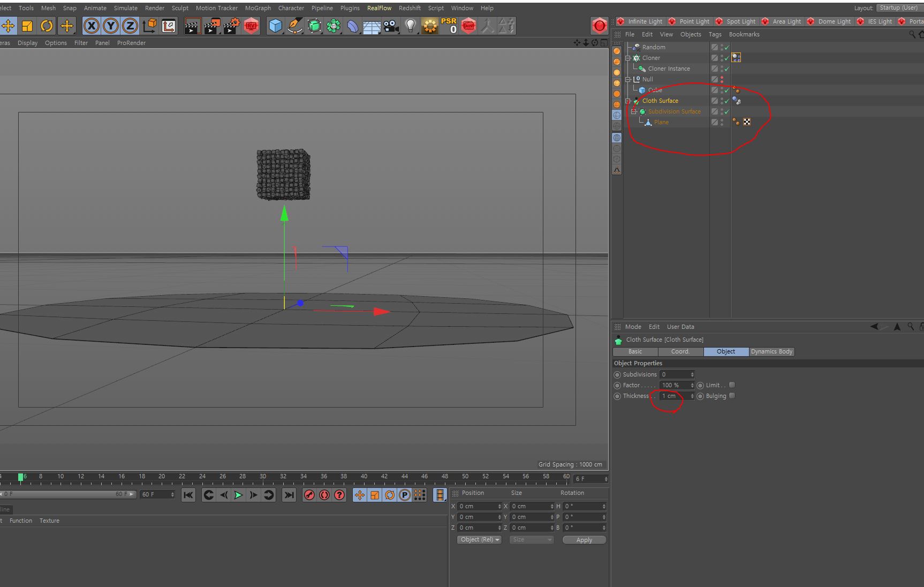Go to end of animation
This screenshot has height=587, width=924.
[289, 495]
